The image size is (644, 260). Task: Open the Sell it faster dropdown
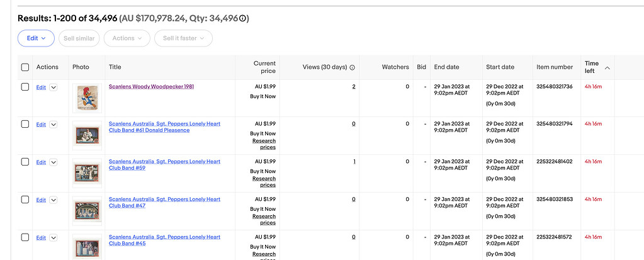point(183,38)
